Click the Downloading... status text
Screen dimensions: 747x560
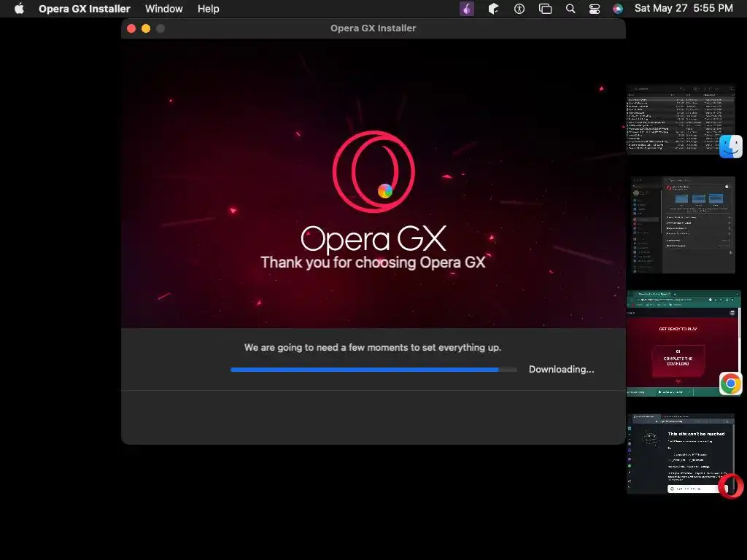click(x=561, y=370)
